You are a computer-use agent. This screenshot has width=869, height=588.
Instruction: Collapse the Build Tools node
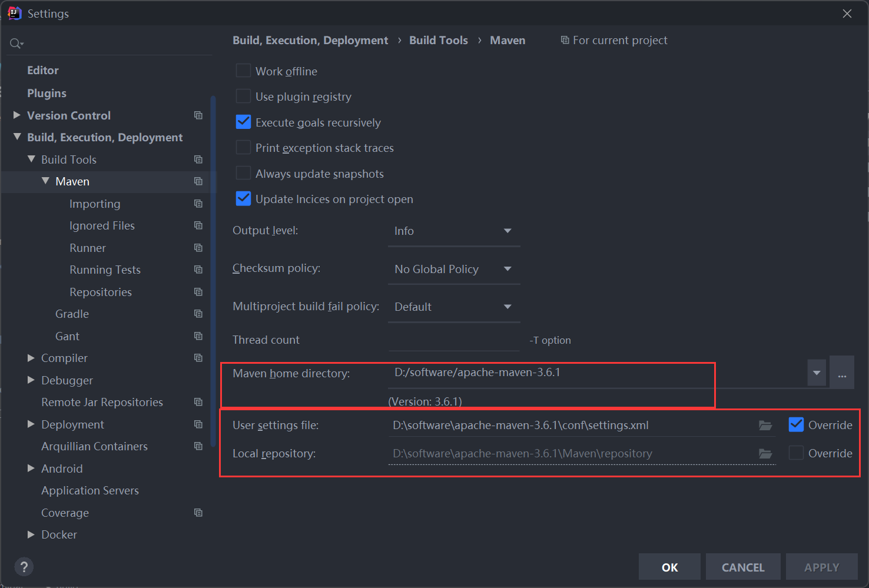(x=31, y=159)
